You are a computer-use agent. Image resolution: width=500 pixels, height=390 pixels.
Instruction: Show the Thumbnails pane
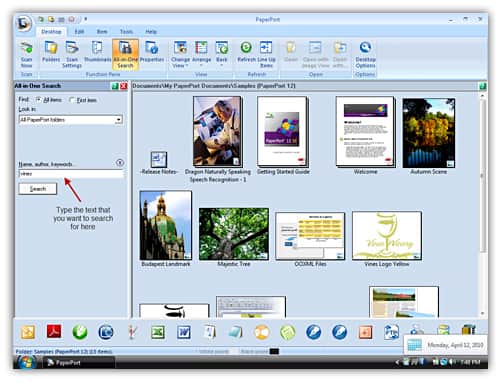[97, 52]
